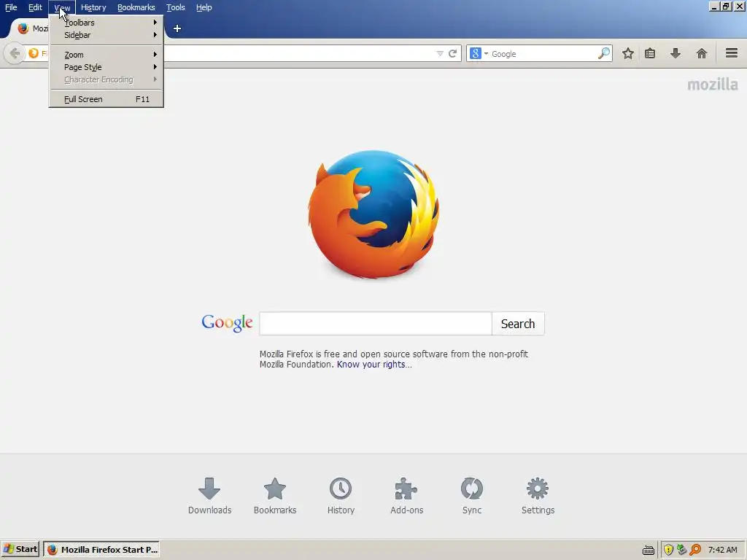Click the magnifier icon in system tray
Viewport: 747px width, 560px height.
(695, 550)
